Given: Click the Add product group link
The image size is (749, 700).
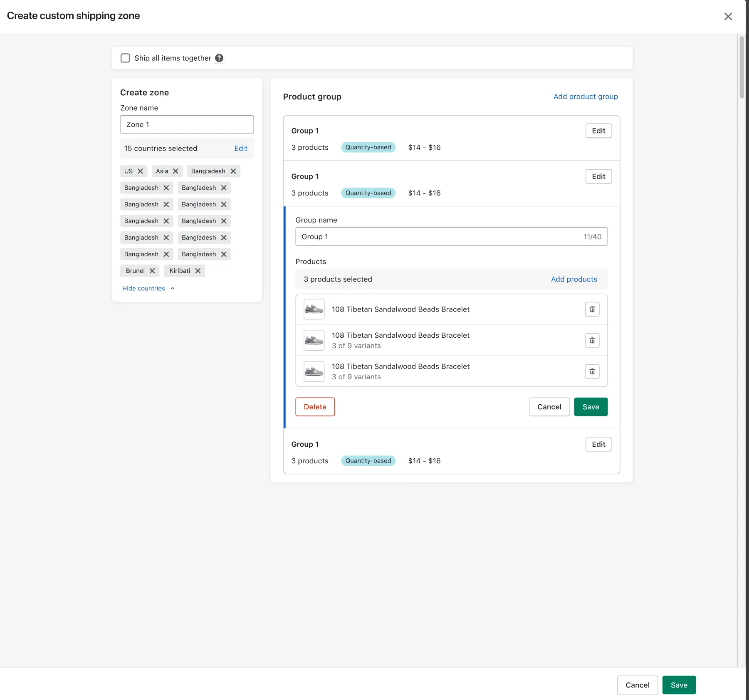Looking at the screenshot, I should pos(585,96).
